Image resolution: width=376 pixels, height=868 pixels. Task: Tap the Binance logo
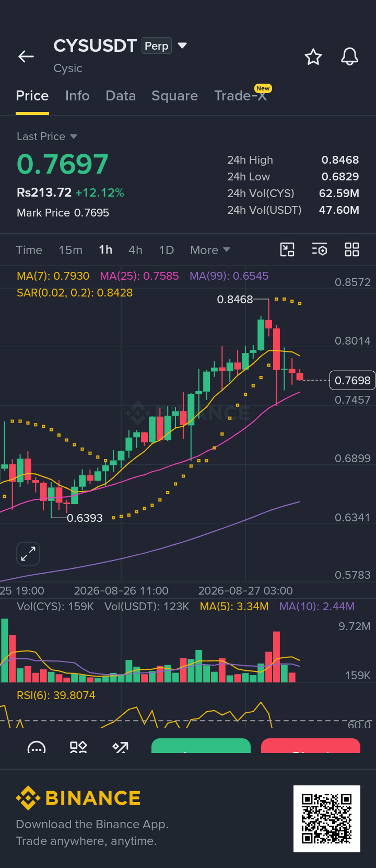pyautogui.click(x=78, y=798)
